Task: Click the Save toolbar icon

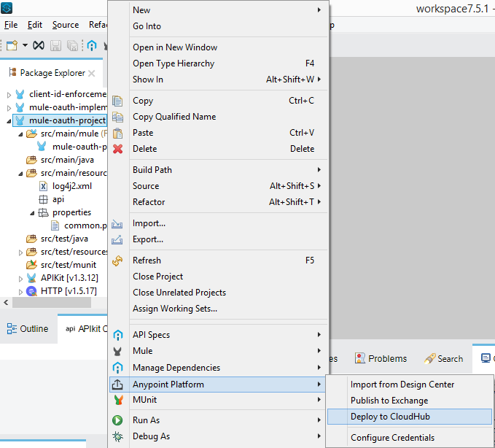Action: coord(55,45)
